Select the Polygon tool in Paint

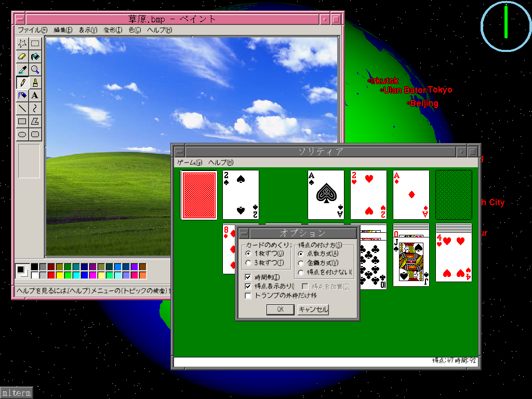(x=35, y=121)
